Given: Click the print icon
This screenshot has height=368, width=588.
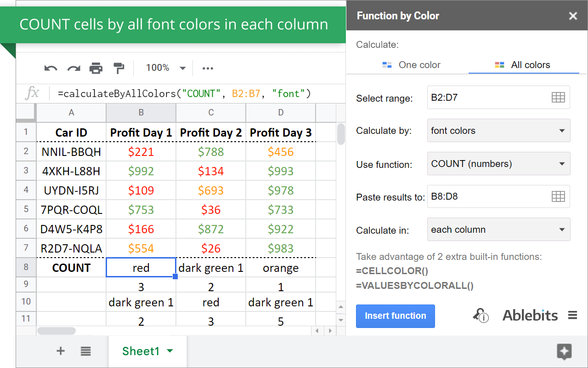Looking at the screenshot, I should tap(96, 68).
